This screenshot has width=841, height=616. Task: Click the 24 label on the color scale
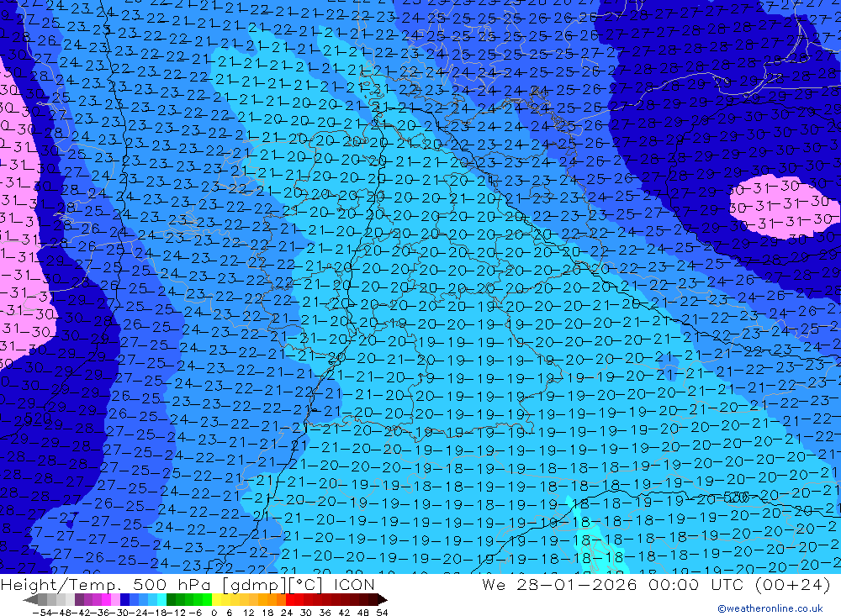point(287,613)
